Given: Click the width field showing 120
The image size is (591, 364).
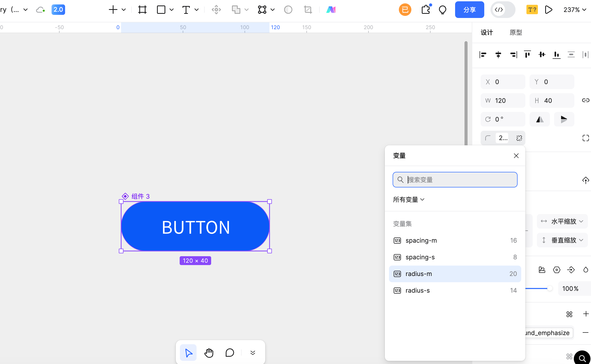Looking at the screenshot, I should [x=503, y=101].
